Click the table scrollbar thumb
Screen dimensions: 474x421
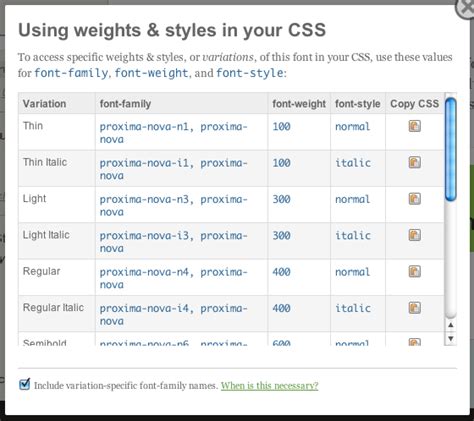tap(450, 150)
